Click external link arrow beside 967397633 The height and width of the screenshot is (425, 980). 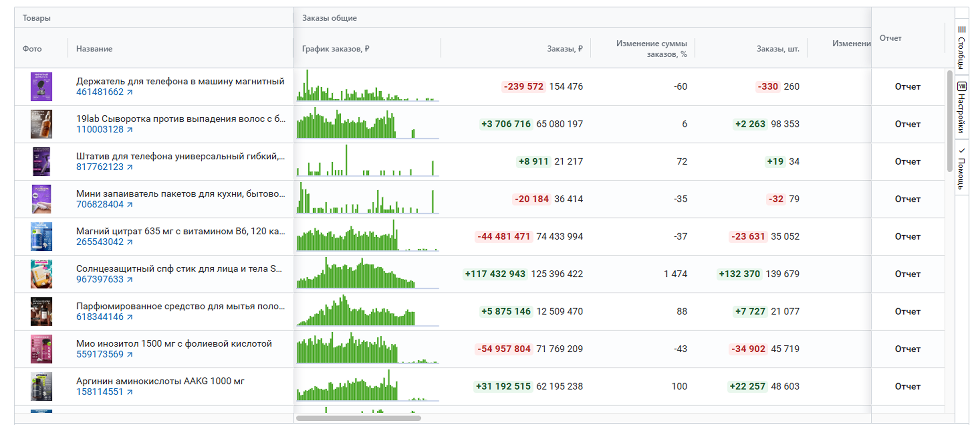130,279
